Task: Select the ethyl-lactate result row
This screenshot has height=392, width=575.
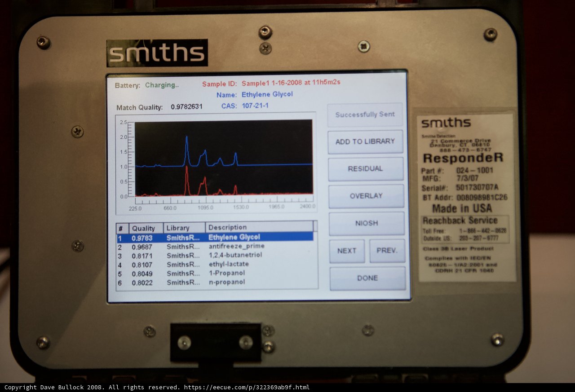Action: [x=215, y=264]
